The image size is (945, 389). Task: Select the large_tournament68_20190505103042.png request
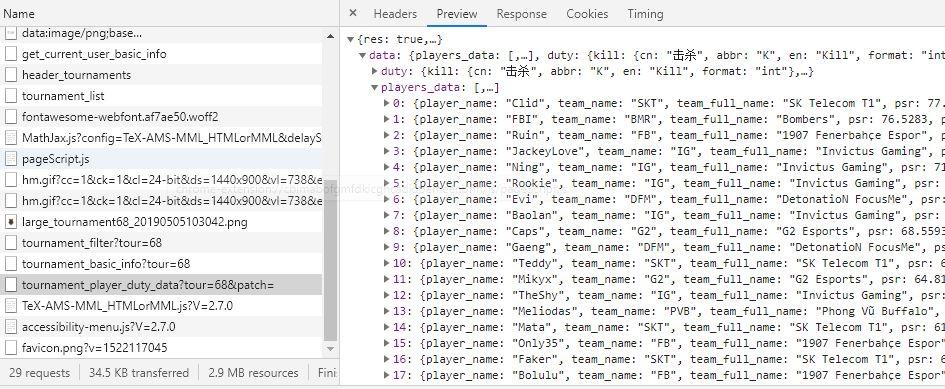click(161, 222)
